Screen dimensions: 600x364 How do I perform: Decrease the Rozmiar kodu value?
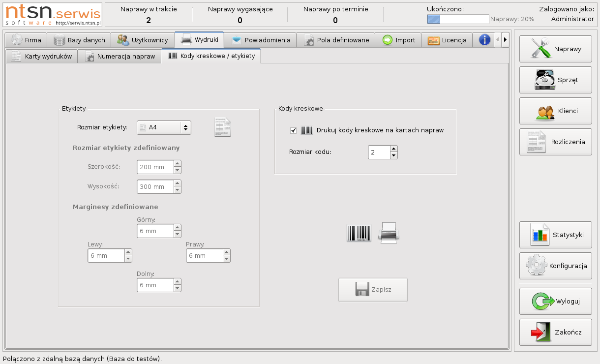(x=393, y=156)
